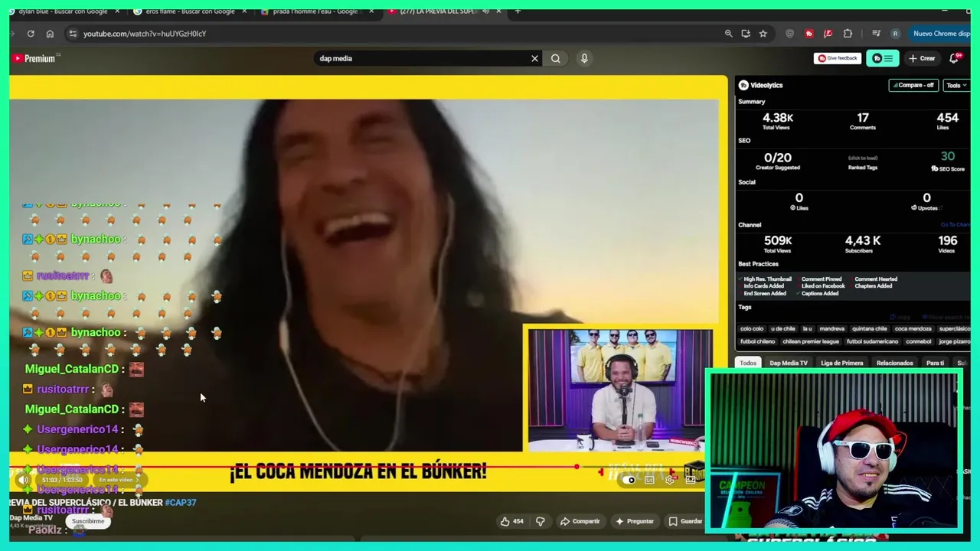Image resolution: width=980 pixels, height=551 pixels.
Task: Start voice search with the microphone
Action: click(x=584, y=58)
